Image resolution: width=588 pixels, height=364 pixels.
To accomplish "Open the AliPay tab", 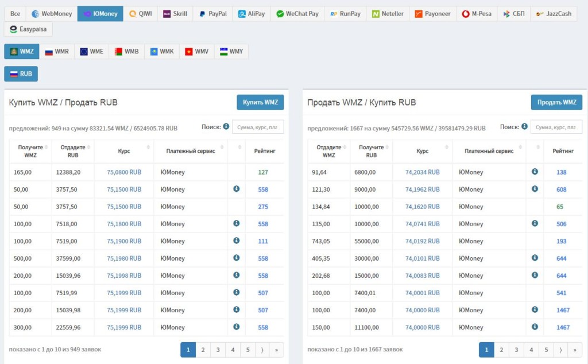I will 252,14.
